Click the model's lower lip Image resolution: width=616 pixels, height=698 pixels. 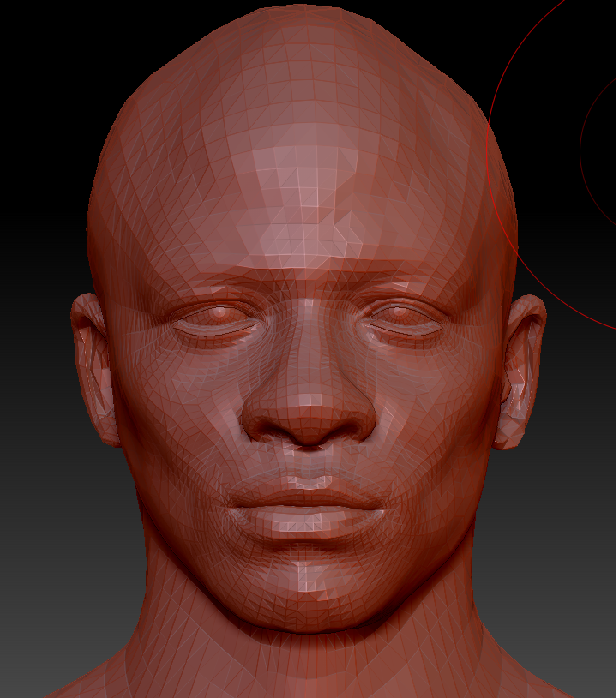click(307, 522)
